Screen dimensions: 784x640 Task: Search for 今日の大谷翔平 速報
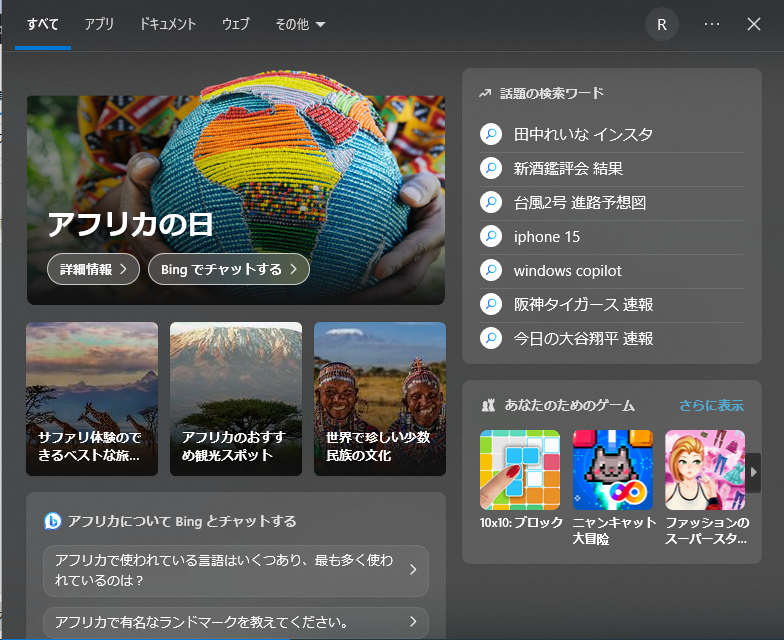pyautogui.click(x=583, y=338)
